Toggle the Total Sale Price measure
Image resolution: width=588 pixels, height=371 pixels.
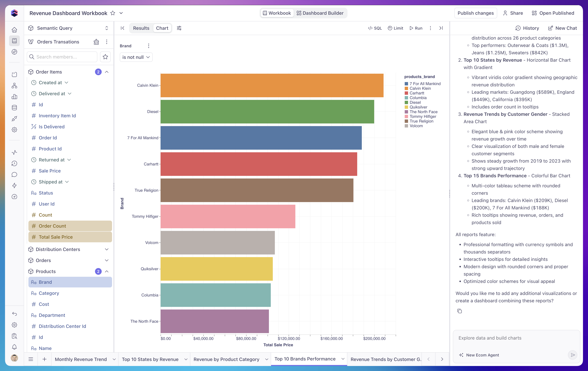[x=70, y=237]
